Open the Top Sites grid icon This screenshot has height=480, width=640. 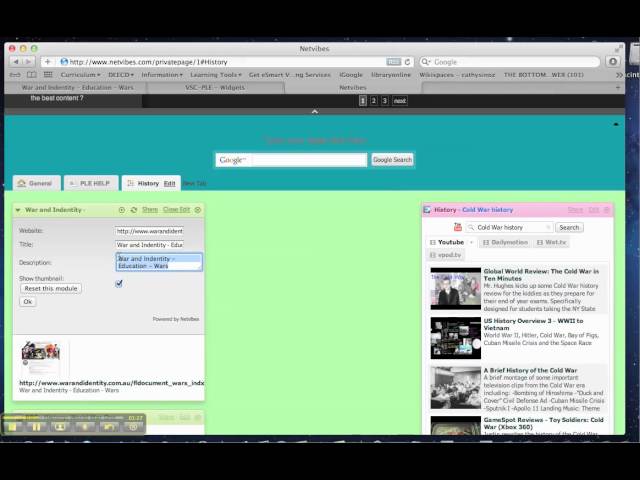coord(48,75)
